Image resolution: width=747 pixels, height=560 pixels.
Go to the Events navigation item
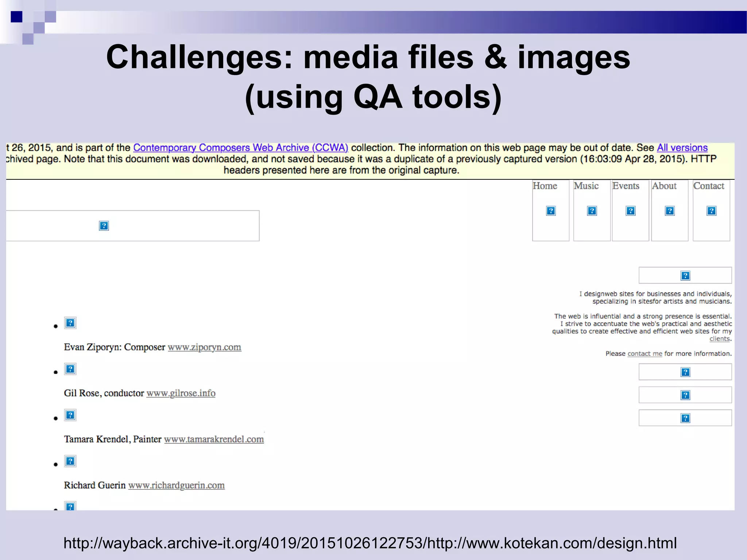pyautogui.click(x=626, y=186)
